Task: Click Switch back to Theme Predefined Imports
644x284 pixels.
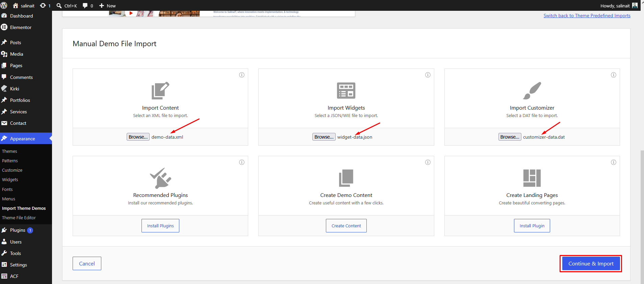Action: [587, 16]
